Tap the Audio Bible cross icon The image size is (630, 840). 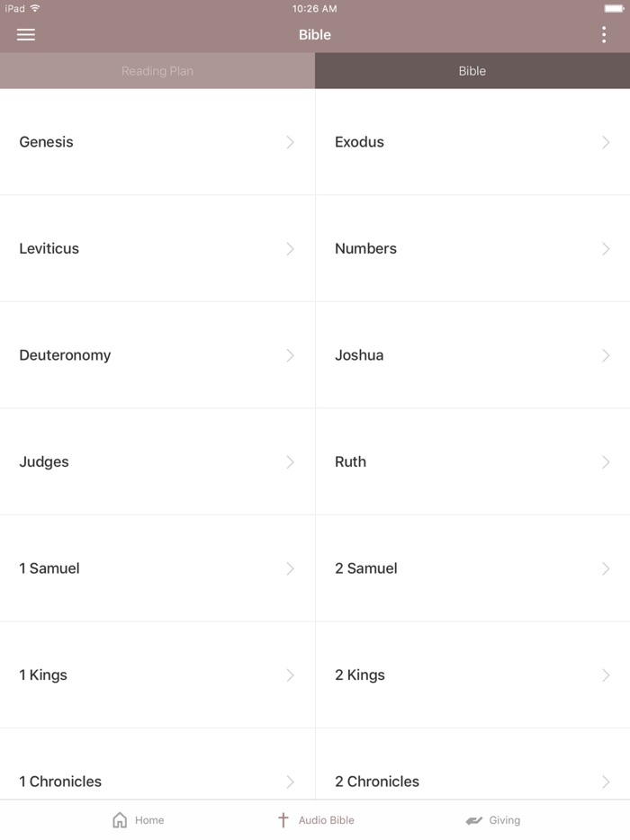click(x=283, y=820)
